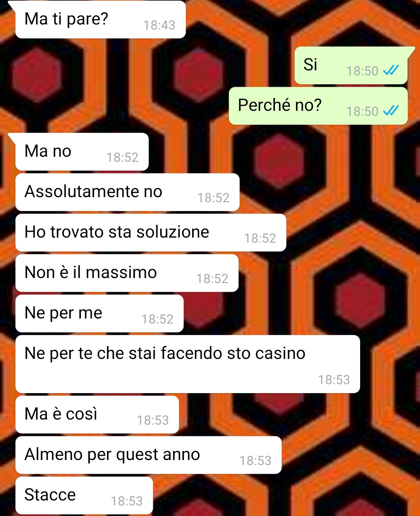The image size is (420, 516).
Task: Tap the 'Assolutamente no' message
Action: click(x=127, y=192)
